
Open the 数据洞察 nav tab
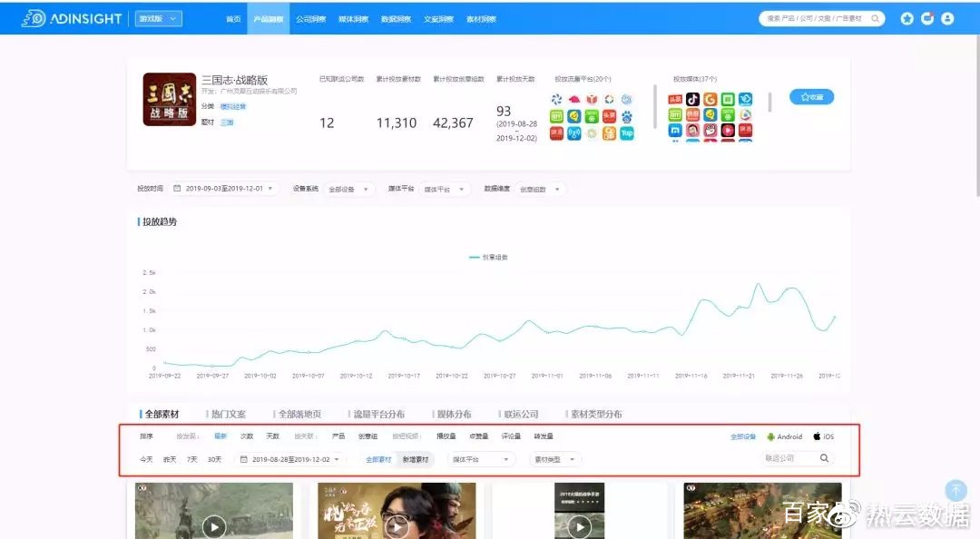pyautogui.click(x=396, y=19)
